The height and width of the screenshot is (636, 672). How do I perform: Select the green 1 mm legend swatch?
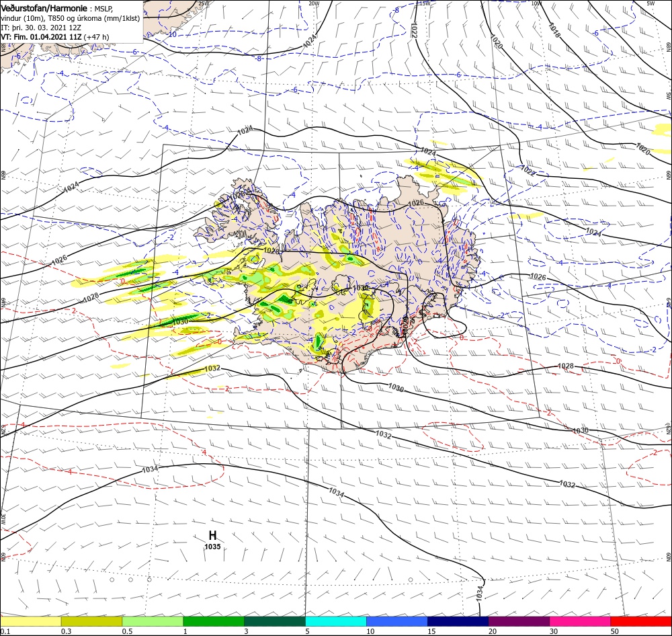214,621
